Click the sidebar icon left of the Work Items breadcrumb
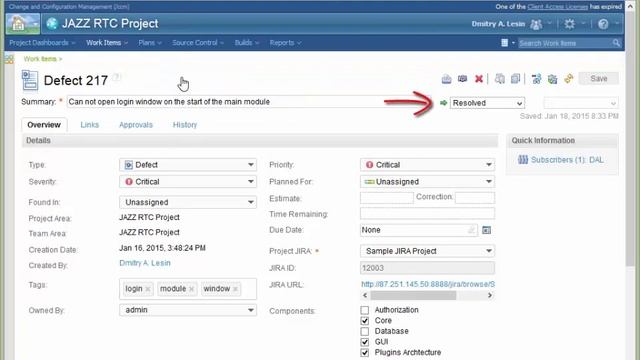The width and height of the screenshot is (640, 360). coord(9,59)
